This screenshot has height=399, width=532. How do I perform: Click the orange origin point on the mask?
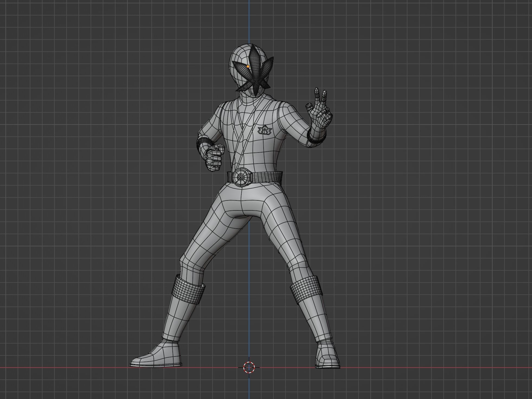(248, 66)
